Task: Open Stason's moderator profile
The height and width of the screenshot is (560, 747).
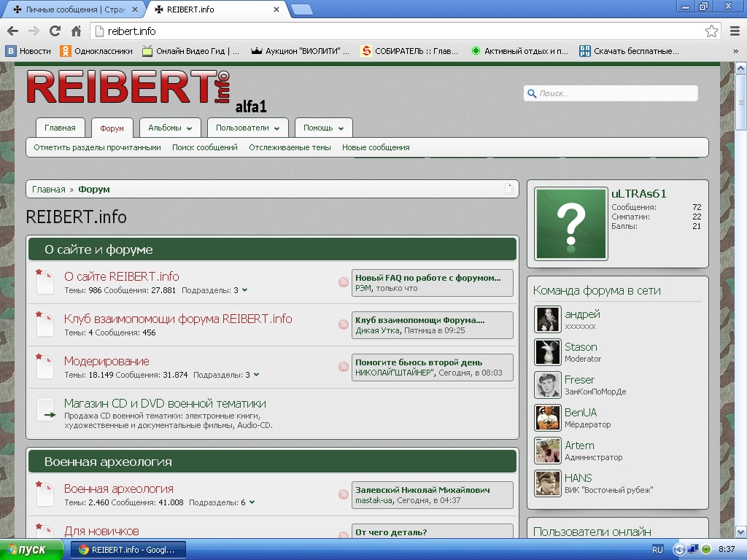Action: click(581, 347)
